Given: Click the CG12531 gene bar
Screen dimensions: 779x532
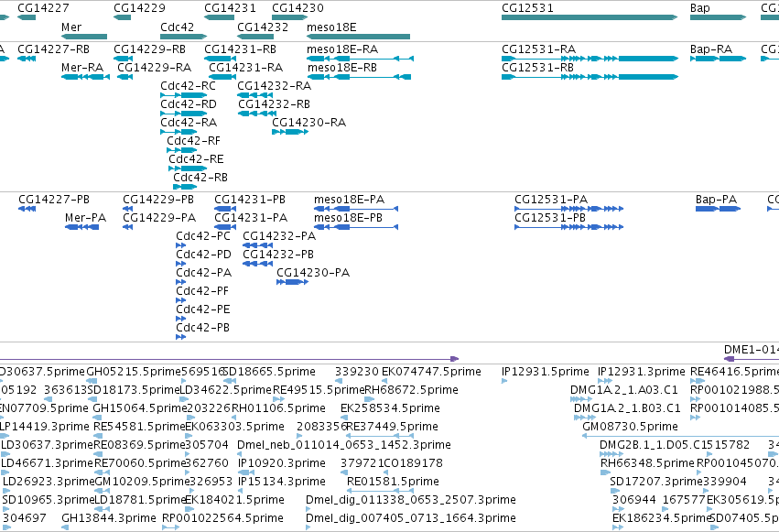Looking at the screenshot, I should coord(590,17).
